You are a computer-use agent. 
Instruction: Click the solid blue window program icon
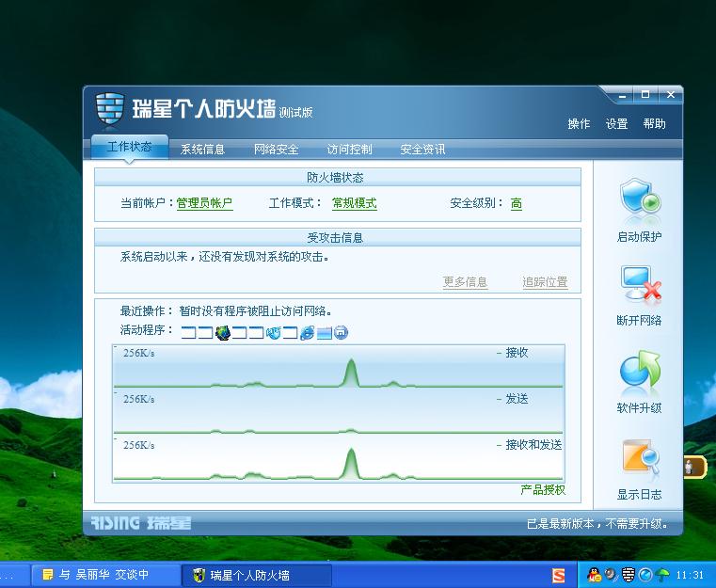(x=325, y=333)
